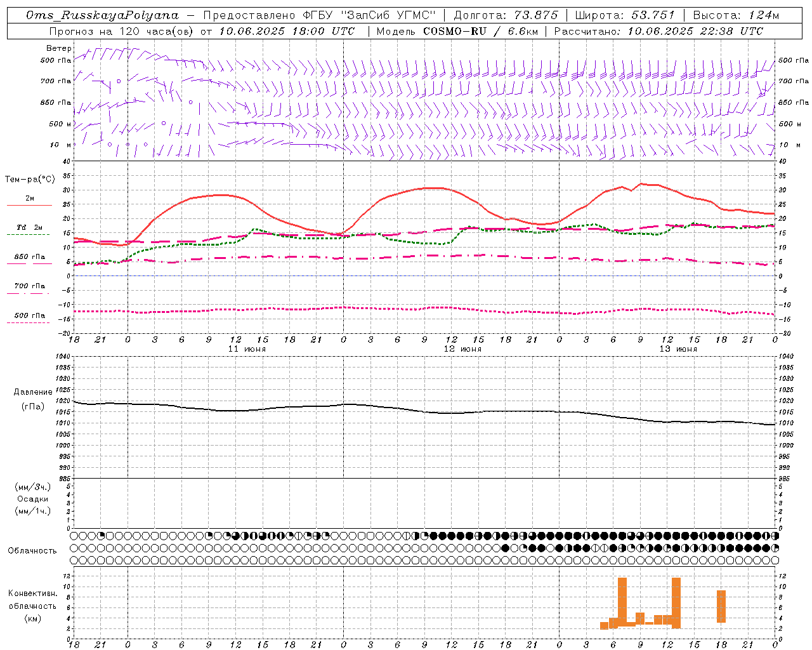Click the (мм/1ч.) precipitation unit label
Image resolution: width=812 pixels, height=650 pixels.
pos(33,511)
